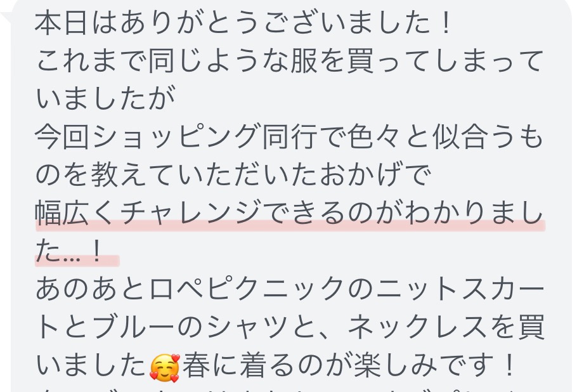The width and height of the screenshot is (577, 392).
Task: Click the exclamation mark after ありがとうございました
Action: [446, 23]
